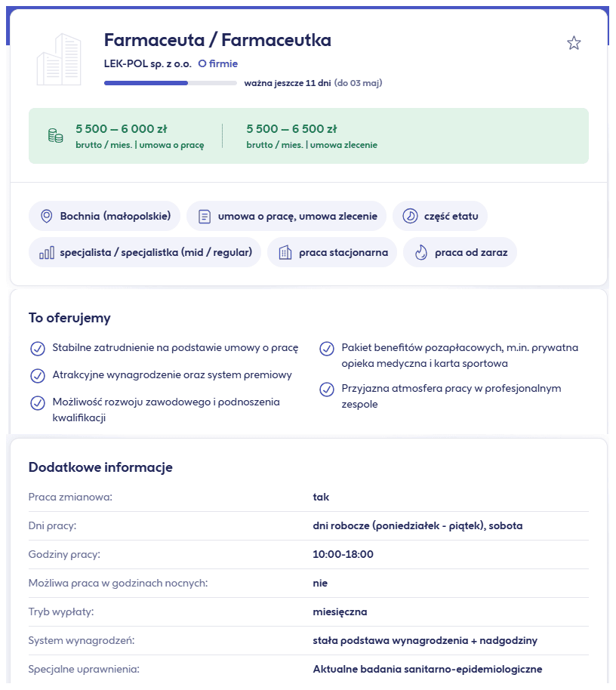
Task: Open the O firmie link
Action: [x=218, y=63]
